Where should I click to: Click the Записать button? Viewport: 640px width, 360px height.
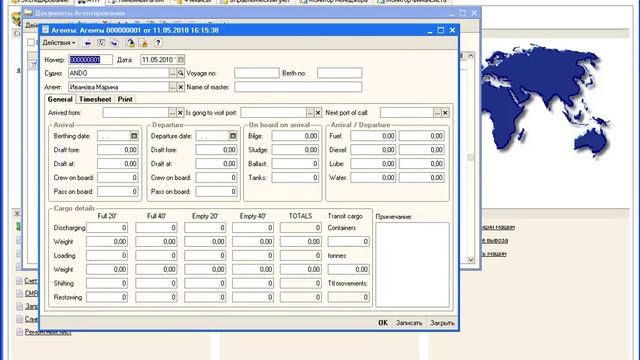[409, 323]
